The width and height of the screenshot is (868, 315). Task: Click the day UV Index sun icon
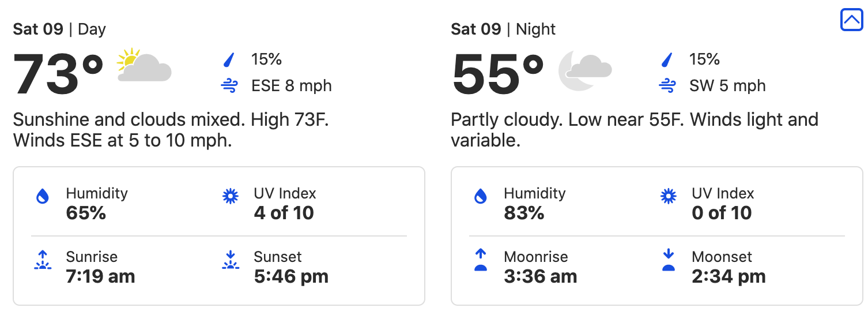230,197
